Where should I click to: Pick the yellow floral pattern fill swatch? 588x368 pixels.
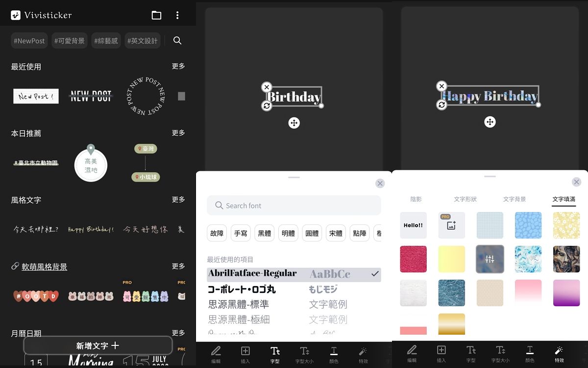point(566,225)
